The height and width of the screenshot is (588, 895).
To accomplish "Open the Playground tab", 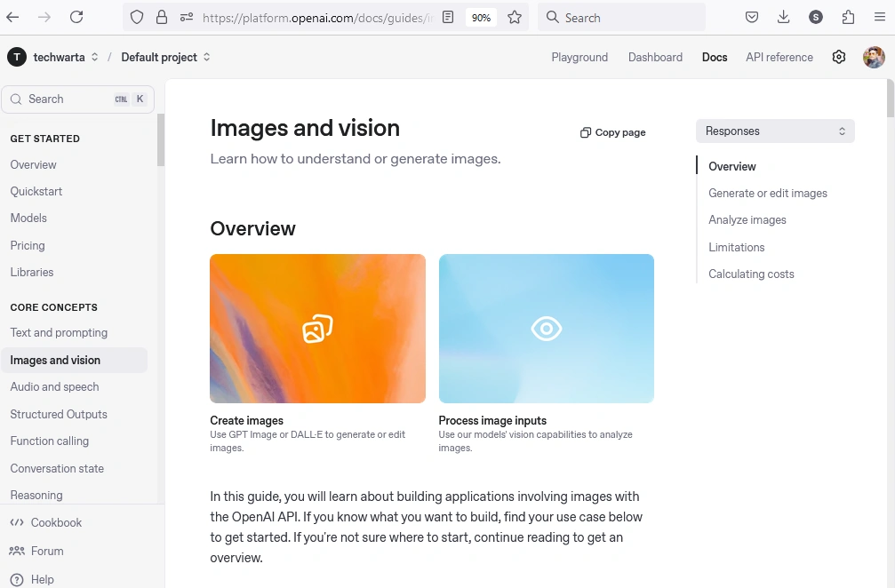I will coord(579,57).
